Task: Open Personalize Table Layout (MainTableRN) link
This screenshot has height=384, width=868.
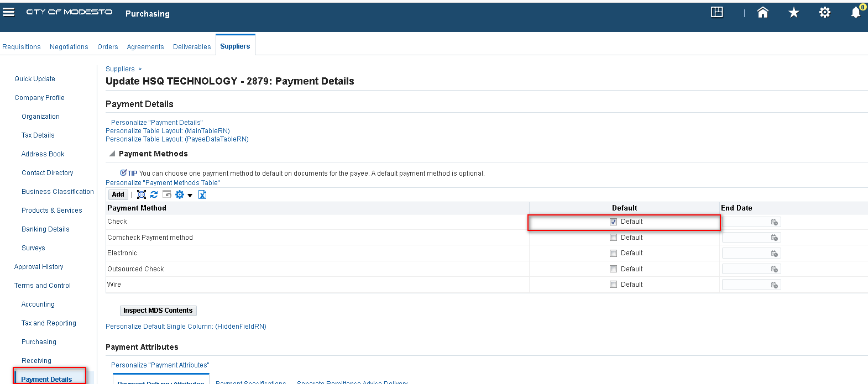Action: tap(168, 131)
